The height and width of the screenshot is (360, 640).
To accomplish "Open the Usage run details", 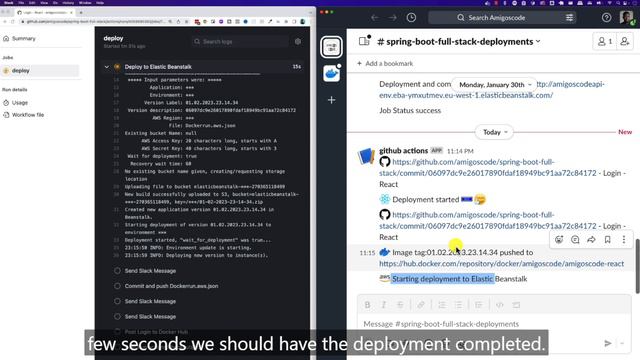I will coord(20,102).
